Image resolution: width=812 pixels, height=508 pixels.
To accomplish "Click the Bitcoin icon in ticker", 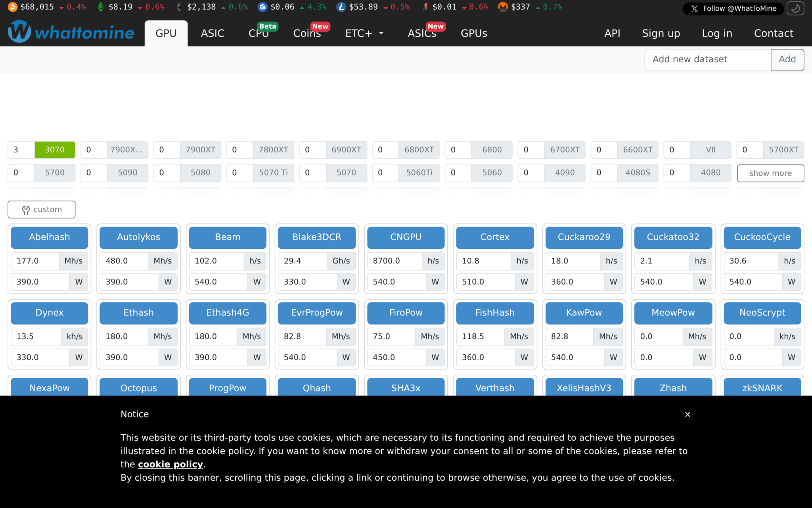I will (12, 7).
